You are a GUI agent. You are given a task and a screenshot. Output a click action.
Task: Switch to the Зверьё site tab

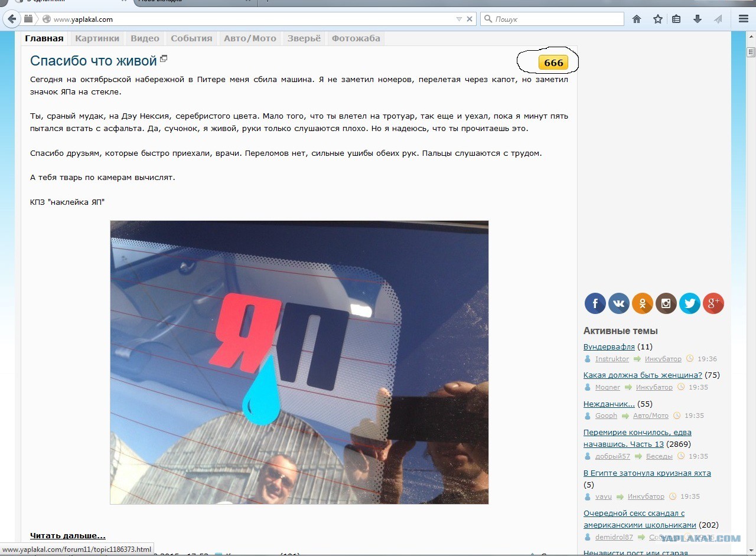pos(304,38)
